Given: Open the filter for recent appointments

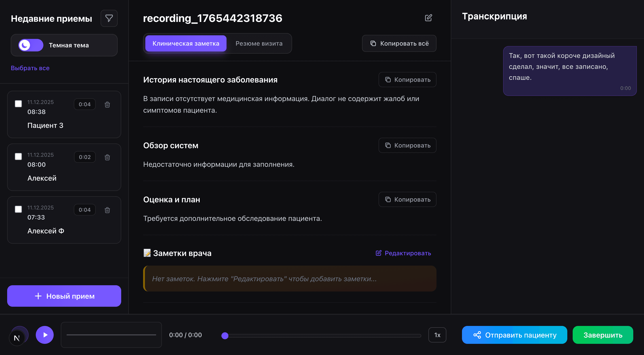Looking at the screenshot, I should pyautogui.click(x=109, y=18).
